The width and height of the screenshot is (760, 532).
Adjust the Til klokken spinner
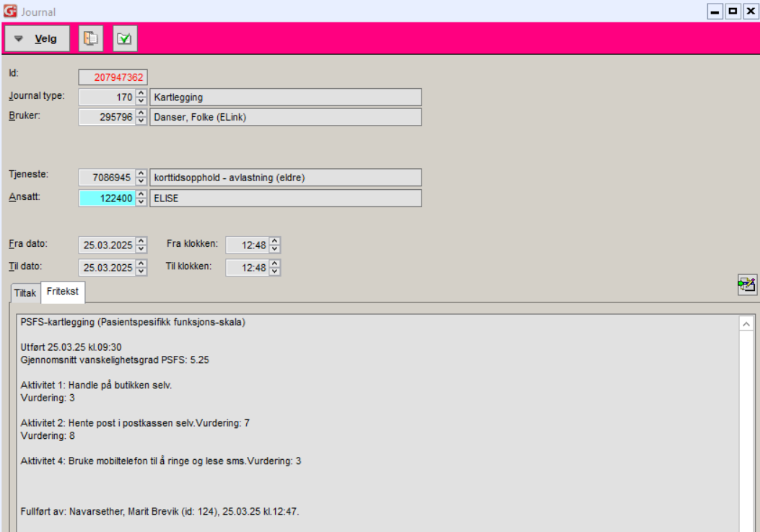click(274, 268)
